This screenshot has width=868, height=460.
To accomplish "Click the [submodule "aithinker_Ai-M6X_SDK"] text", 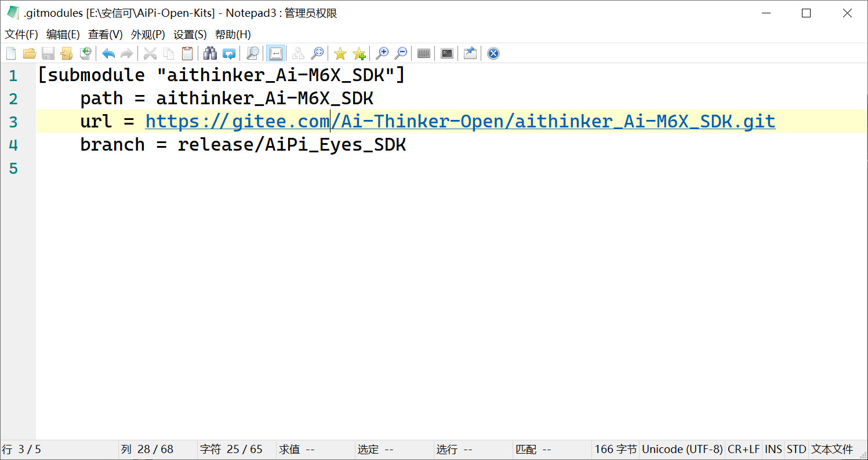I will [221, 75].
